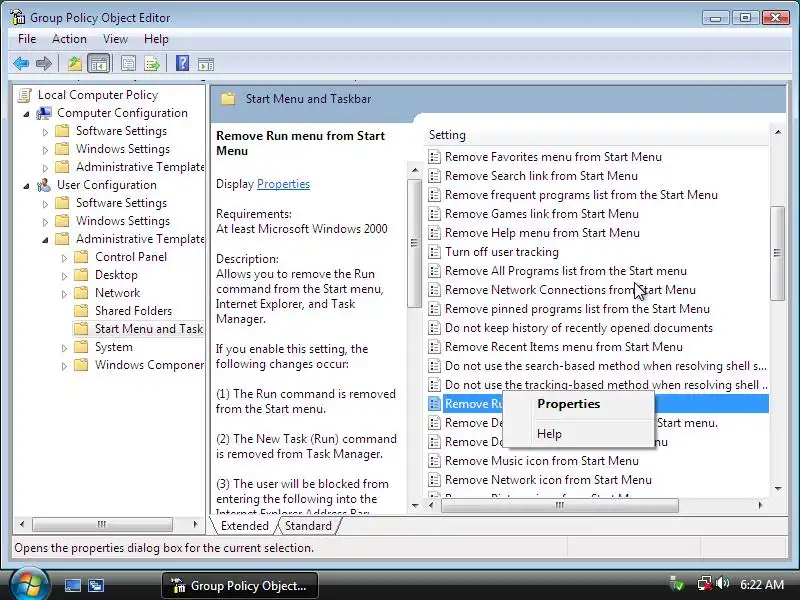
Task: Click the Back arrow toolbar icon
Action: pyautogui.click(x=21, y=64)
